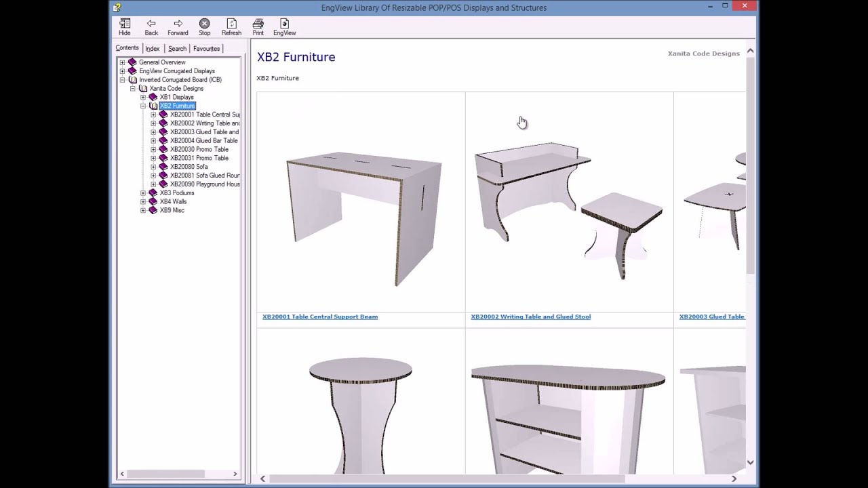Click the book icon beside XB20090 Playground House

pos(163,184)
